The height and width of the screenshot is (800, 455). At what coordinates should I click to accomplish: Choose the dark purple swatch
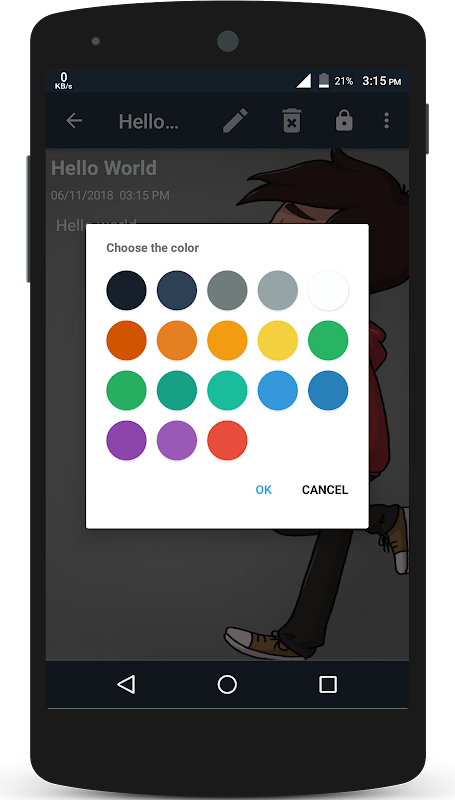click(126, 440)
